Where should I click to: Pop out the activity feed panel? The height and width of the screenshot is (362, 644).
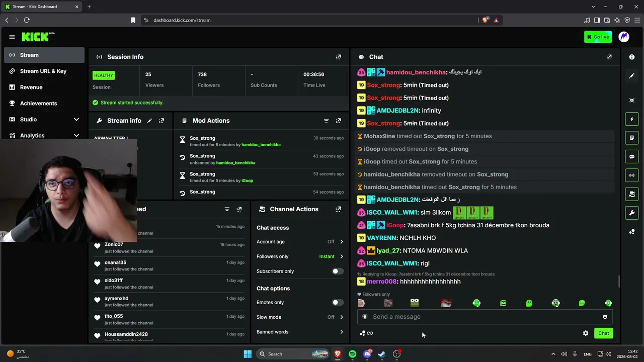click(239, 209)
